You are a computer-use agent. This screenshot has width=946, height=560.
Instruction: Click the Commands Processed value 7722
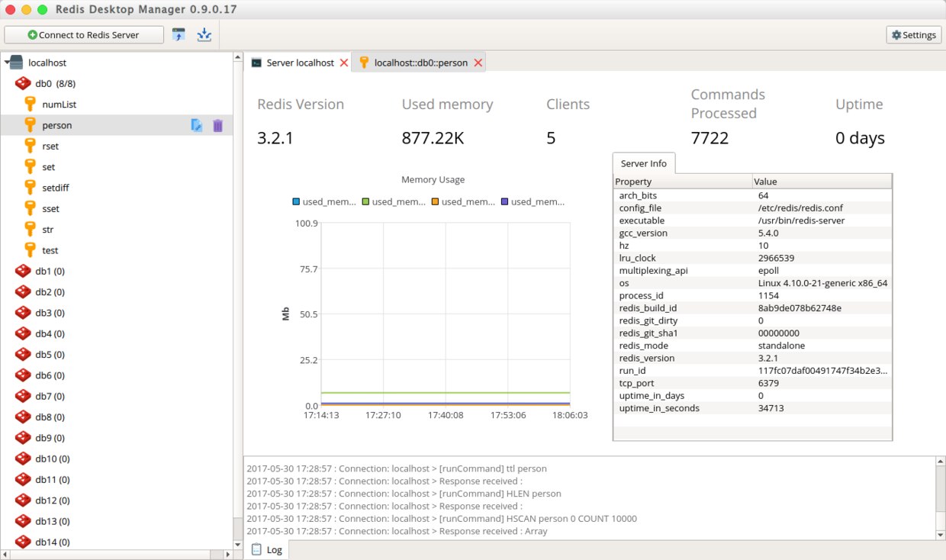coord(709,138)
